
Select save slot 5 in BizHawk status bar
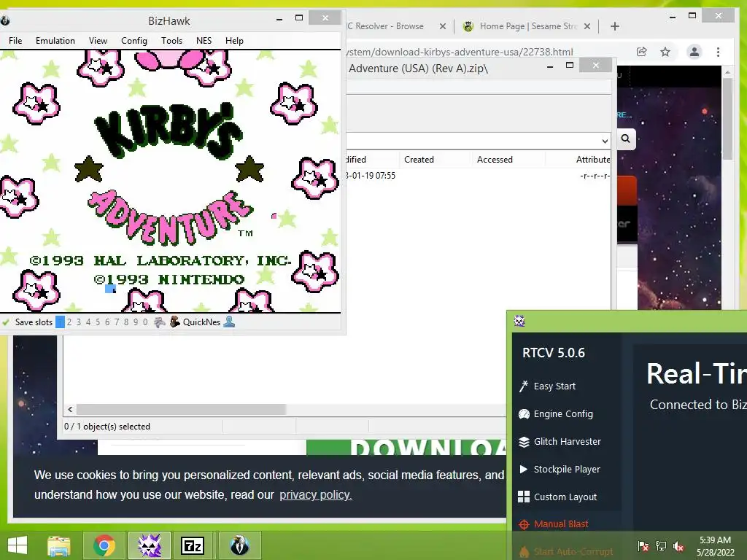(x=98, y=322)
